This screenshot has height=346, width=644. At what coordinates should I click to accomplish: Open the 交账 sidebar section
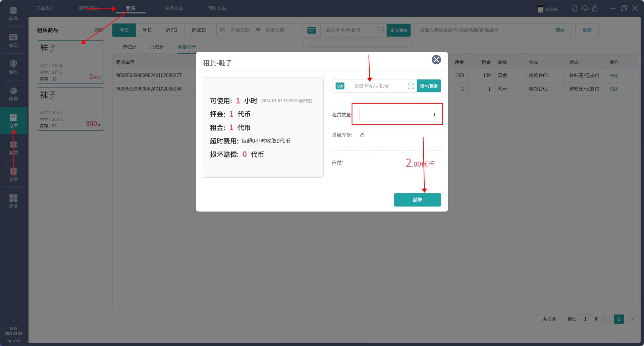pos(13,175)
